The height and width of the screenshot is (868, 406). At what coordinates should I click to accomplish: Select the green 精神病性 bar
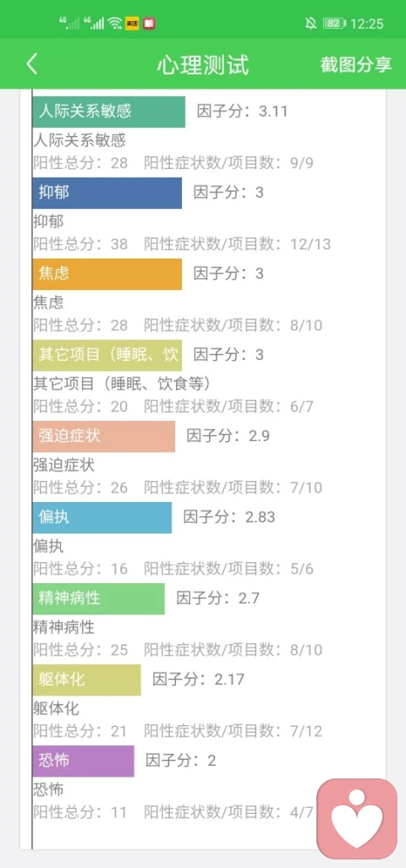[x=99, y=598]
